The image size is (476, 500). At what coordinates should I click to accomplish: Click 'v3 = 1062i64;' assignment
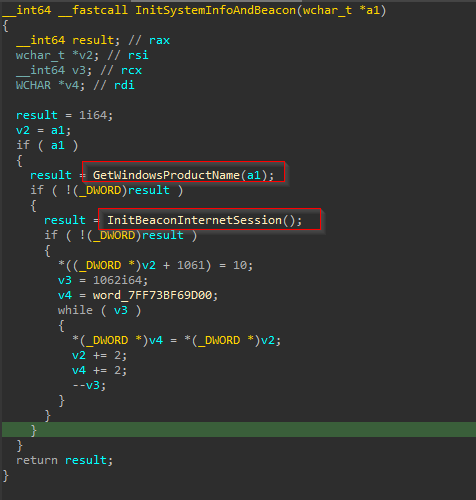click(x=103, y=280)
